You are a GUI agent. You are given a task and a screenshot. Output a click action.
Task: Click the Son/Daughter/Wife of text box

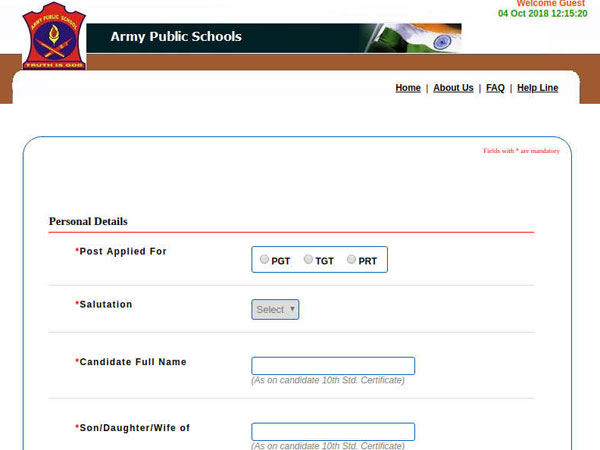click(x=333, y=432)
